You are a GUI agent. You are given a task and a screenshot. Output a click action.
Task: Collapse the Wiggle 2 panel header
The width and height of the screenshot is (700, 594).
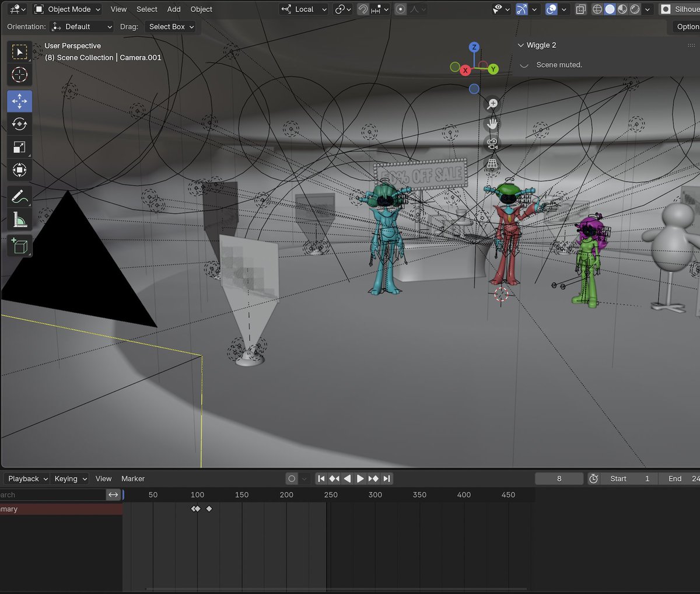tap(521, 45)
